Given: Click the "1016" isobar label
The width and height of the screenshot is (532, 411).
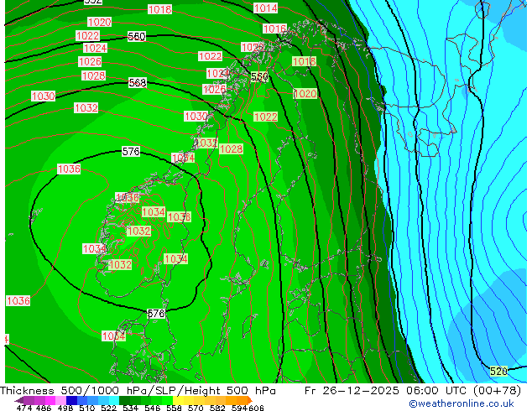Looking at the screenshot, I should 275,29.
